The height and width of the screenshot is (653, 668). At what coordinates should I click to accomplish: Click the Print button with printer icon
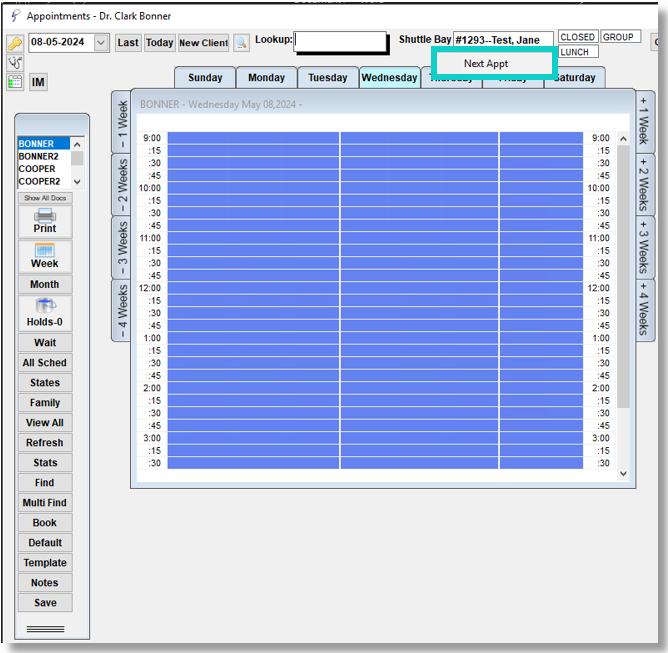(45, 222)
